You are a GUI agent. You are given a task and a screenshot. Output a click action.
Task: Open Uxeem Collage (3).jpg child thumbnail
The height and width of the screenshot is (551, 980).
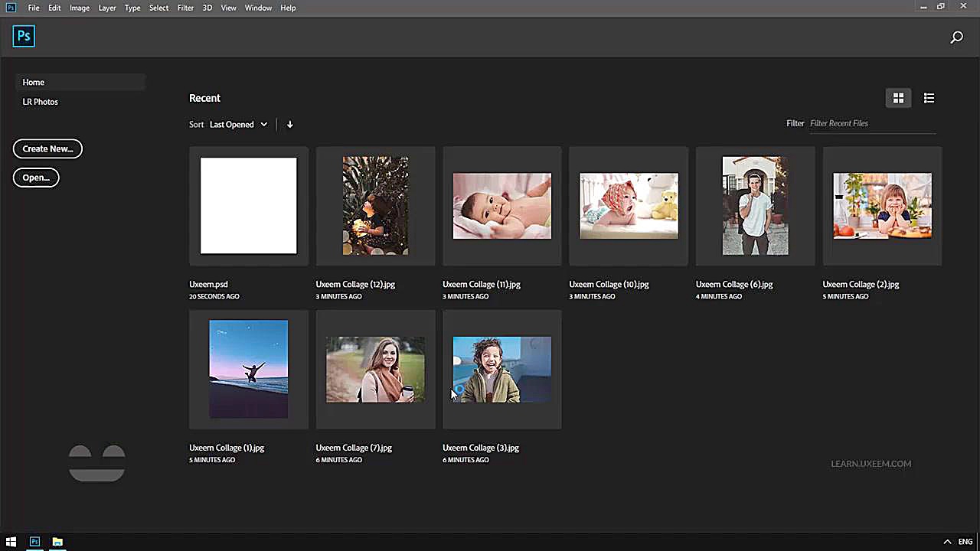pos(502,369)
